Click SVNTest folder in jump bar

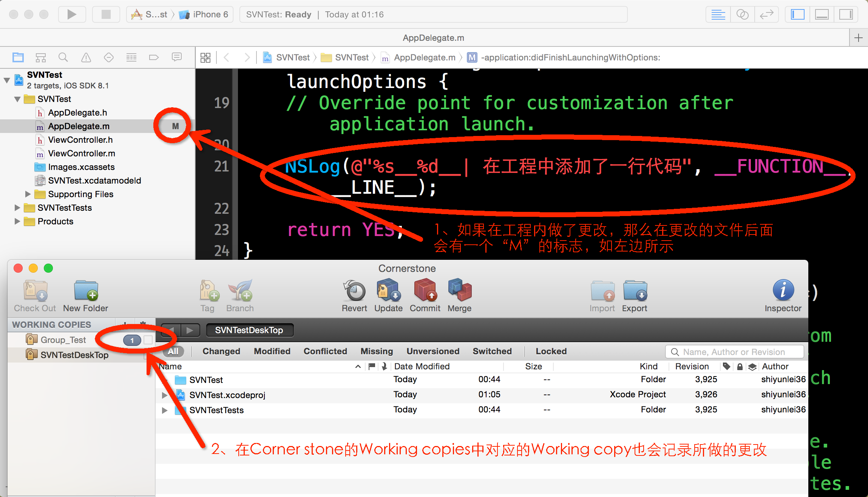[344, 57]
